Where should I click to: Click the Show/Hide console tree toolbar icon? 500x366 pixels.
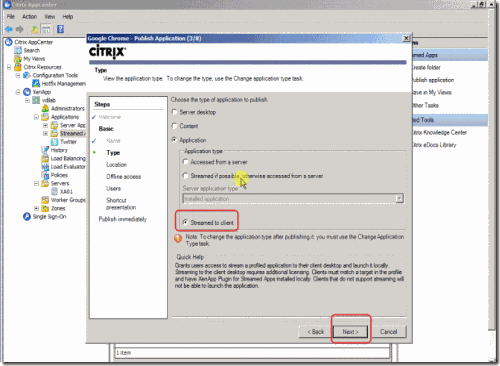click(x=46, y=29)
